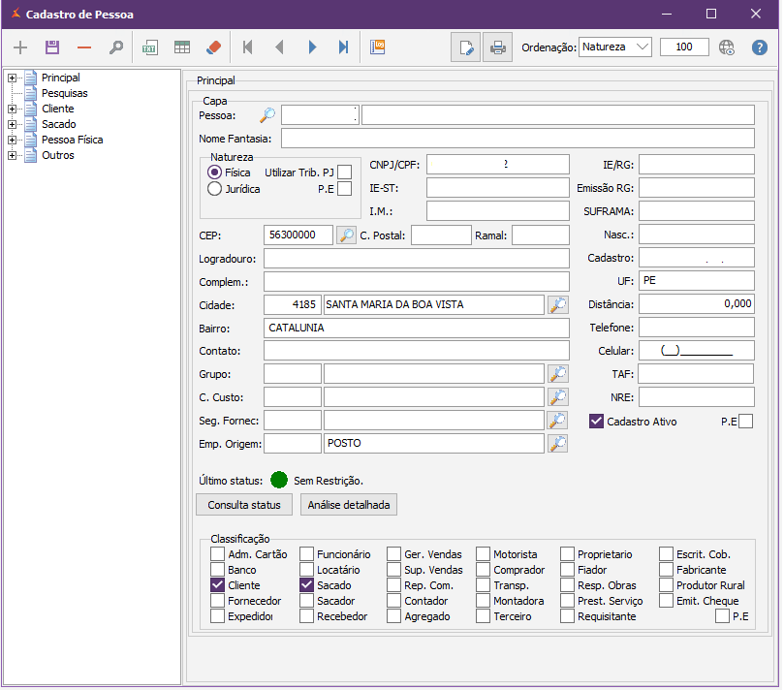Viewport: 784px width, 690px height.
Task: Select the Jurídica radio button
Action: (x=215, y=189)
